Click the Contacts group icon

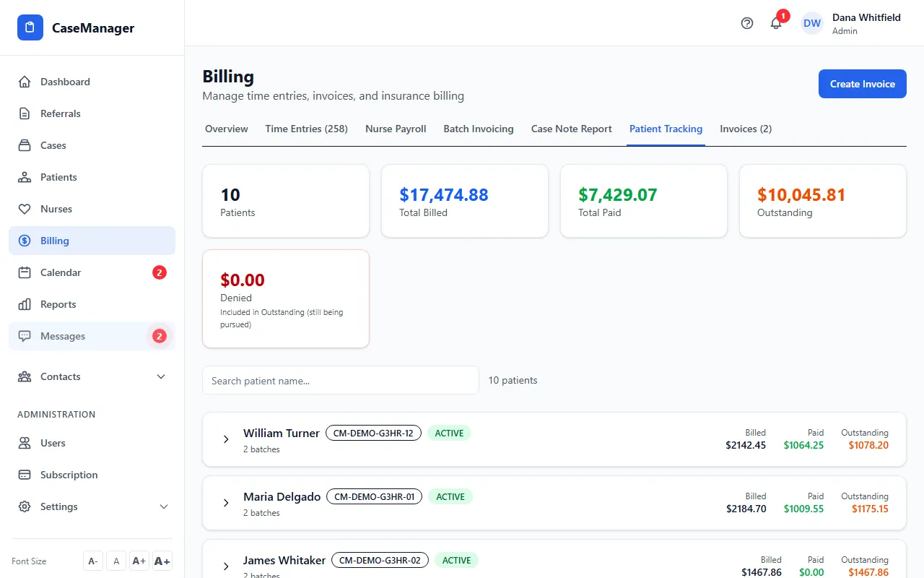25,376
